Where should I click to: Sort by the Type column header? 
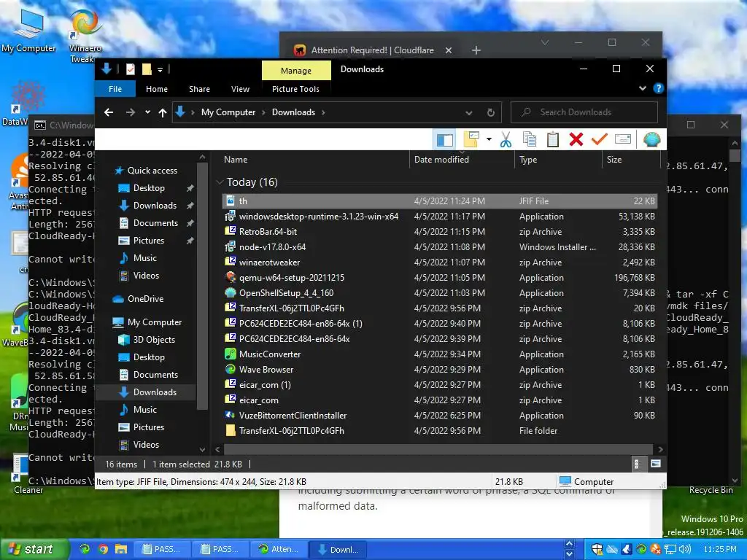tap(558, 160)
